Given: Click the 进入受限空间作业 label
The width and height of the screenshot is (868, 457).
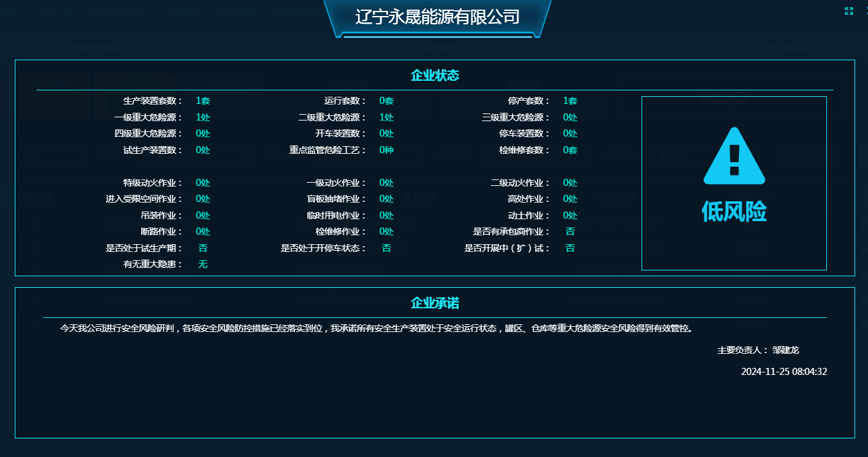Looking at the screenshot, I should [144, 199].
